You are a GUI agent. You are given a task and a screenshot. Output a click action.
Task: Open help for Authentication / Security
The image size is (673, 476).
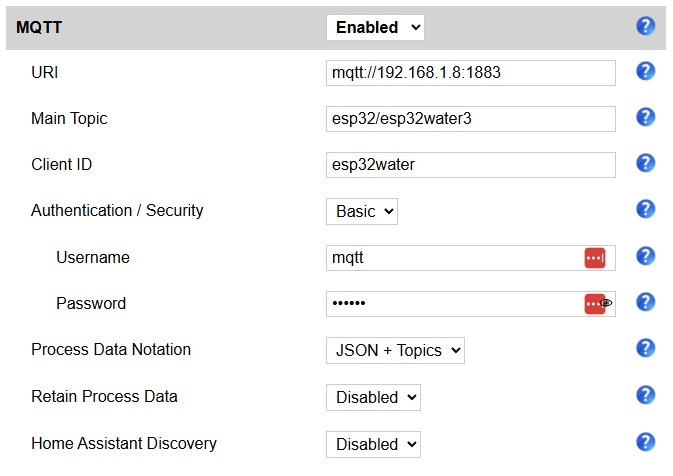tap(646, 209)
